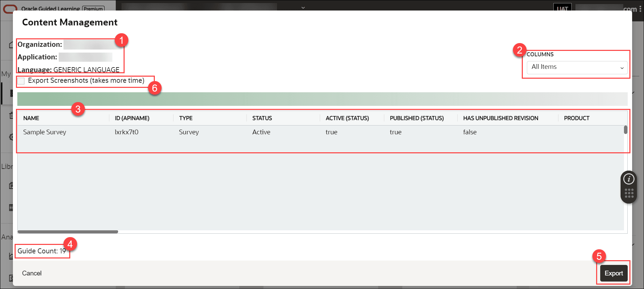644x289 pixels.
Task: Open the three-dot menu in background header
Action: [x=640, y=9]
